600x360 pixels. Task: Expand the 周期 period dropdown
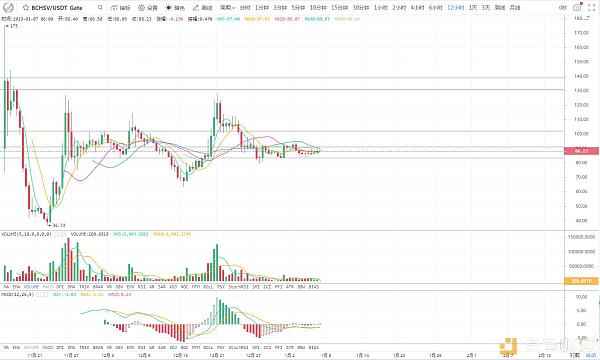pyautogui.click(x=227, y=7)
